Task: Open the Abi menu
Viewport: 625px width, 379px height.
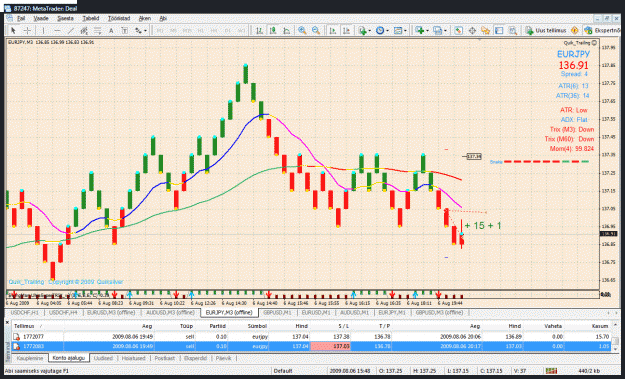Action: 163,18
